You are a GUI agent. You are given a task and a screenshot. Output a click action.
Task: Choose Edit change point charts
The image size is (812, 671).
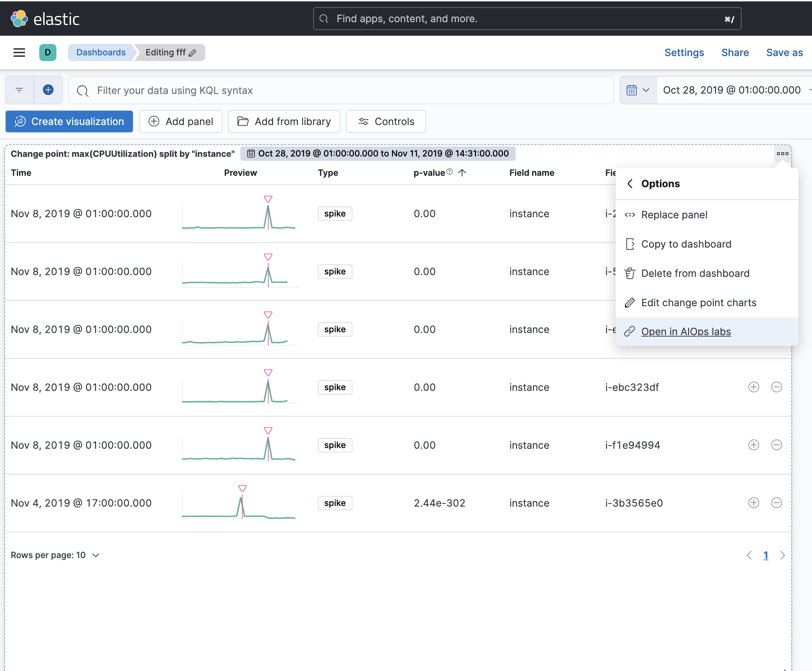[x=707, y=303]
